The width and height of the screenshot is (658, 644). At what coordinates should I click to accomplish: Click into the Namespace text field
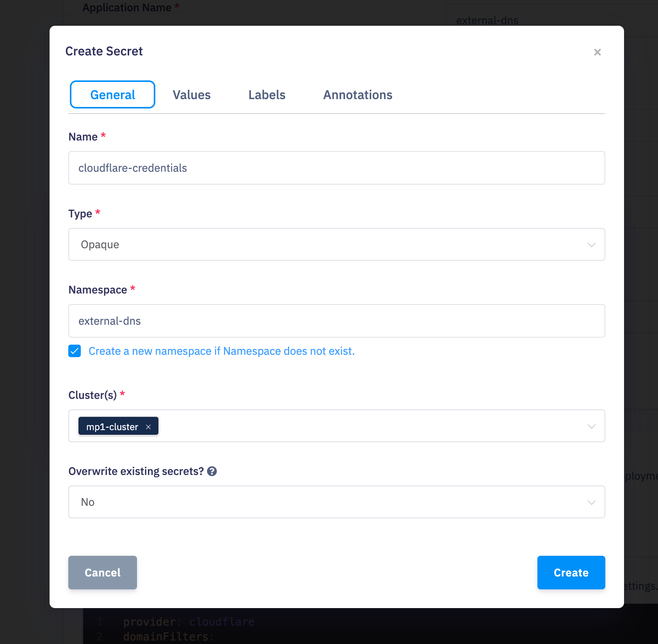click(337, 321)
